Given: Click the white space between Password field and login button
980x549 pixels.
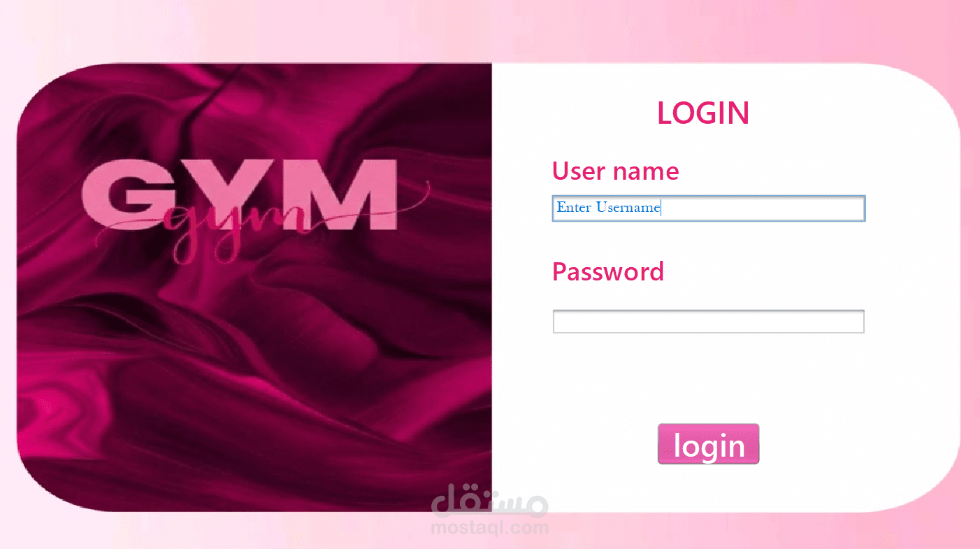Looking at the screenshot, I should click(708, 378).
